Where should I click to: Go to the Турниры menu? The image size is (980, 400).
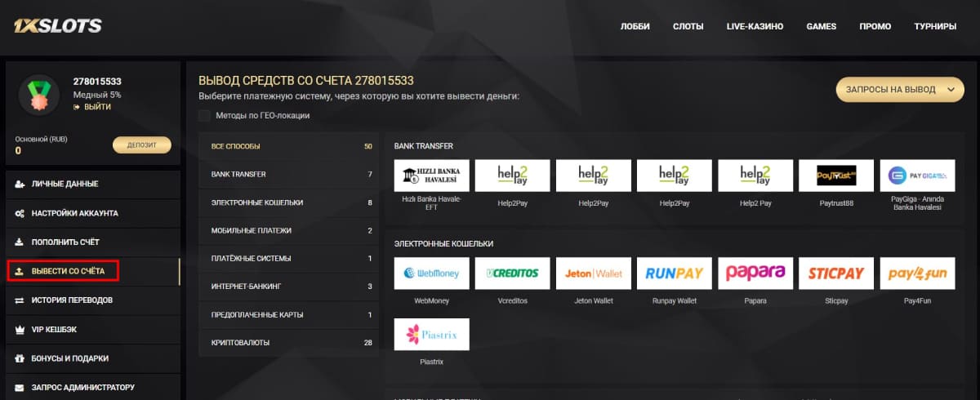coord(935,26)
